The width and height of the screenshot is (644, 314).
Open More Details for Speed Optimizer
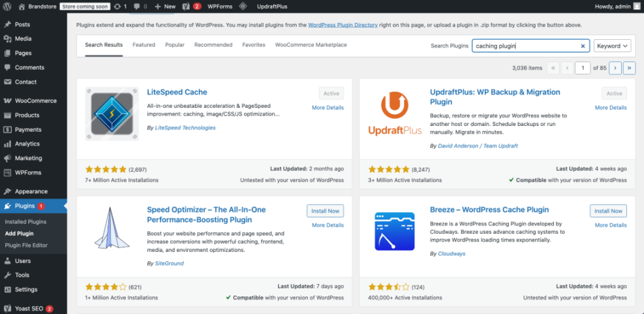click(328, 225)
